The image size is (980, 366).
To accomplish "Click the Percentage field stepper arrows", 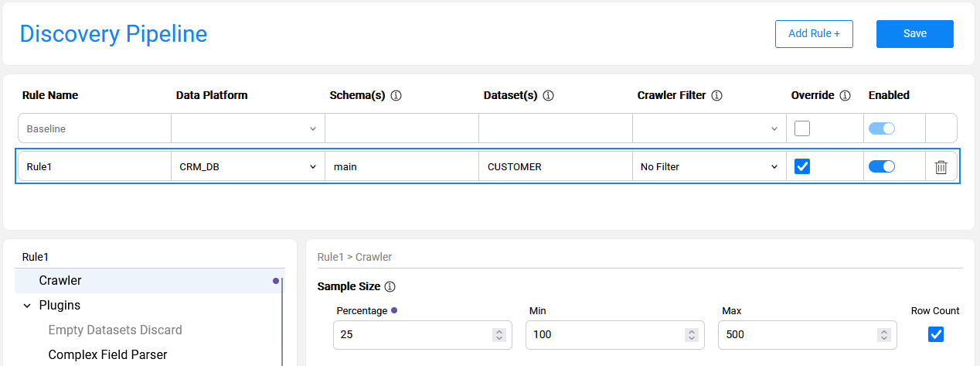I will pos(499,335).
